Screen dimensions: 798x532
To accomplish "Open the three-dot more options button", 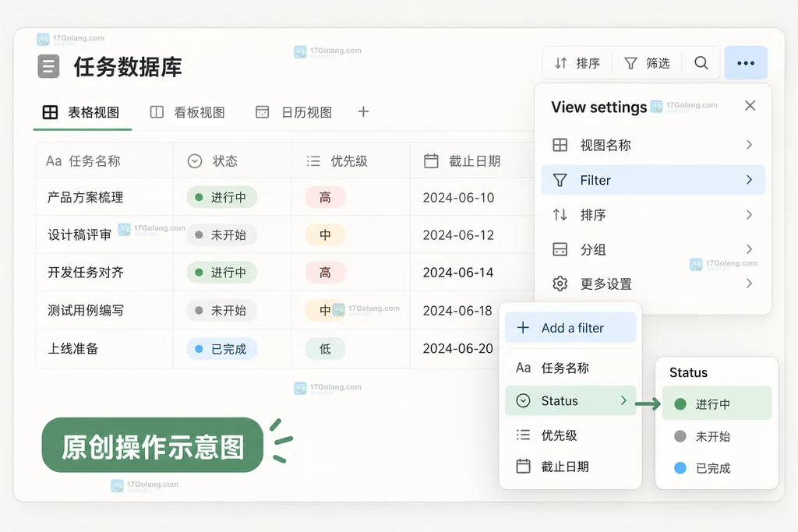I will tap(746, 63).
